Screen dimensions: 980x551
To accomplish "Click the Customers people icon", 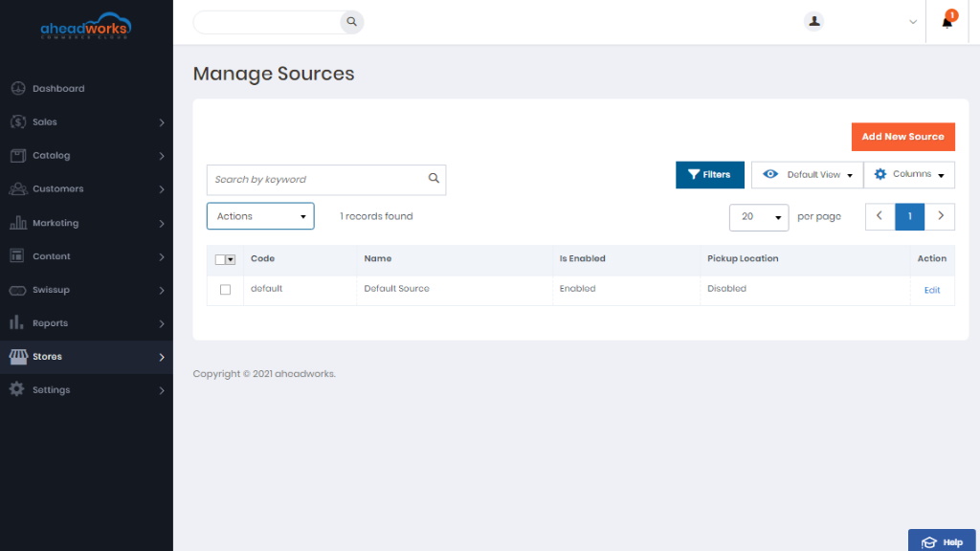I will 18,188.
